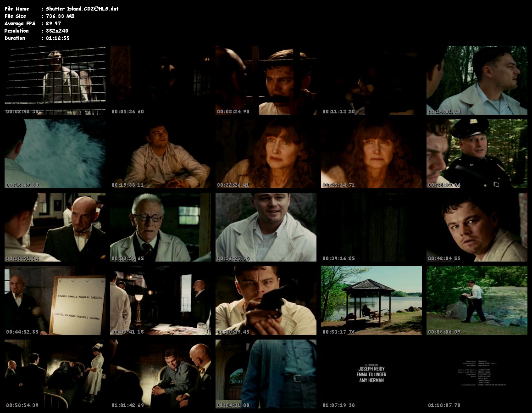Select the file size value '736.33 MB'

[x=60, y=16]
